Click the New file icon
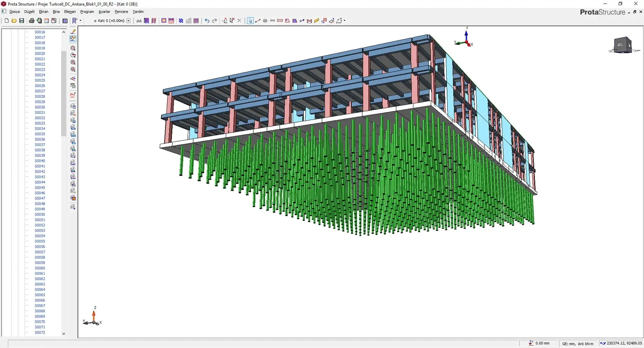This screenshot has width=644, height=348. click(x=7, y=21)
